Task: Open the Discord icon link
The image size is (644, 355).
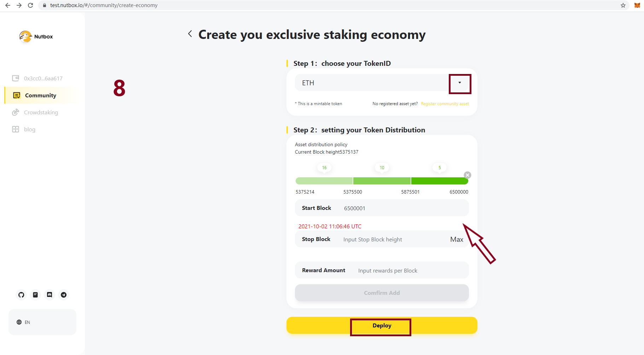Action: (x=50, y=295)
